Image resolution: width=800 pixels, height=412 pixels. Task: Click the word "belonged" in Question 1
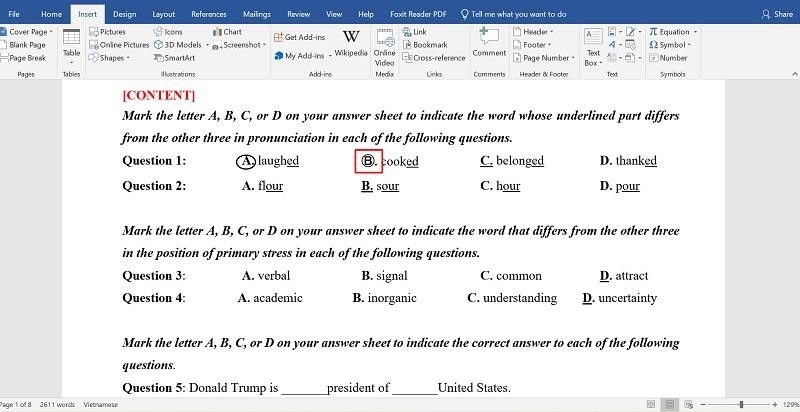[520, 161]
